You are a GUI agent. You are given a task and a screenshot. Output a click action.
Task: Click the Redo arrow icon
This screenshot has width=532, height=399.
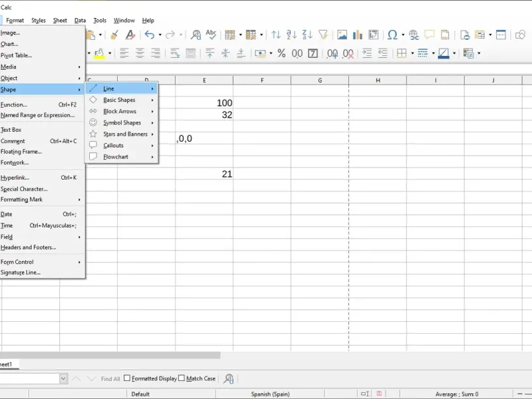170,35
